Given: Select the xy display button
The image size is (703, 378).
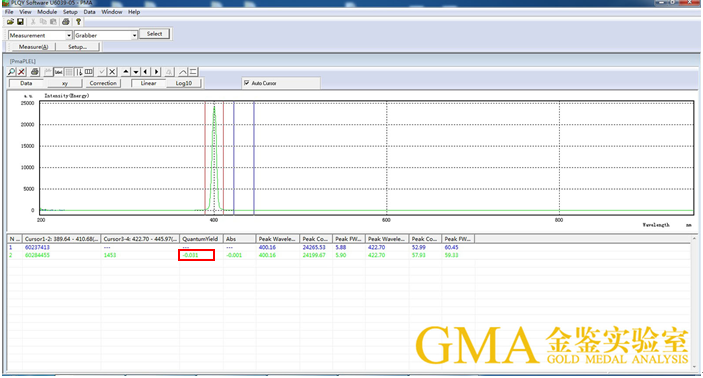Looking at the screenshot, I should (65, 83).
